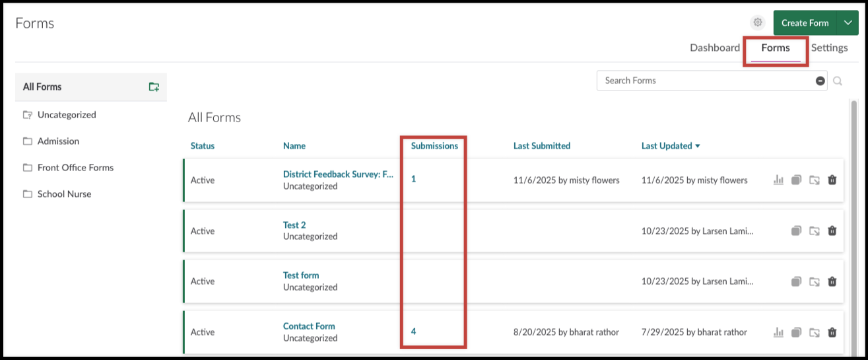This screenshot has width=868, height=360.
Task: Expand the Create Form dropdown arrow
Action: pyautogui.click(x=848, y=22)
